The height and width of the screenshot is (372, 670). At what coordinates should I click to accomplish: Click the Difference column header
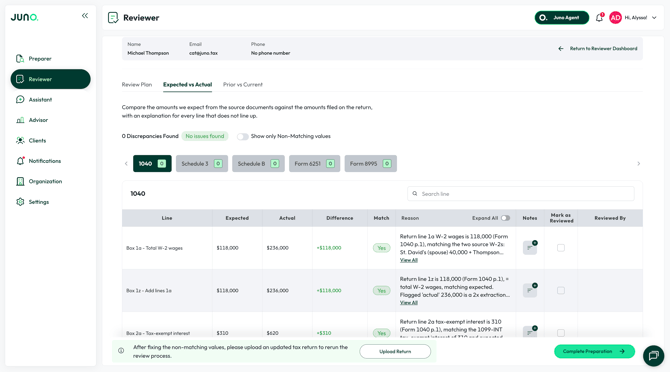[x=340, y=218]
